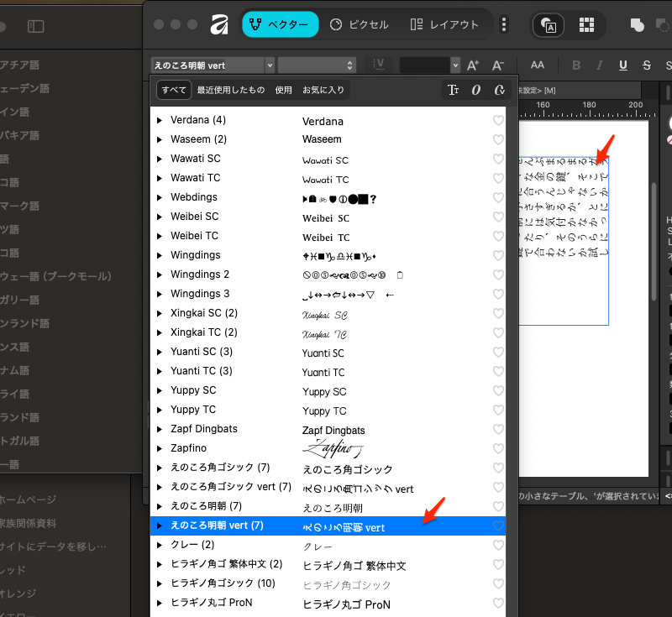This screenshot has height=617, width=672.
Task: Expand the Zapfino font triangle
Action: (160, 448)
